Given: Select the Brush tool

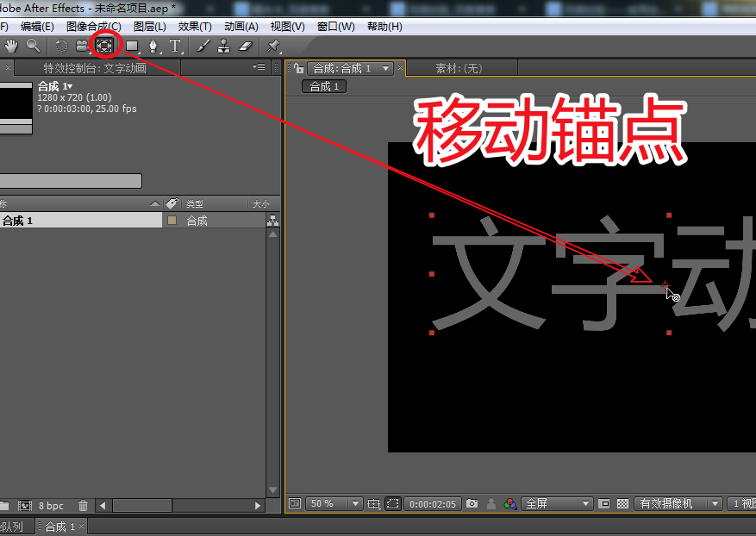Looking at the screenshot, I should tap(203, 47).
